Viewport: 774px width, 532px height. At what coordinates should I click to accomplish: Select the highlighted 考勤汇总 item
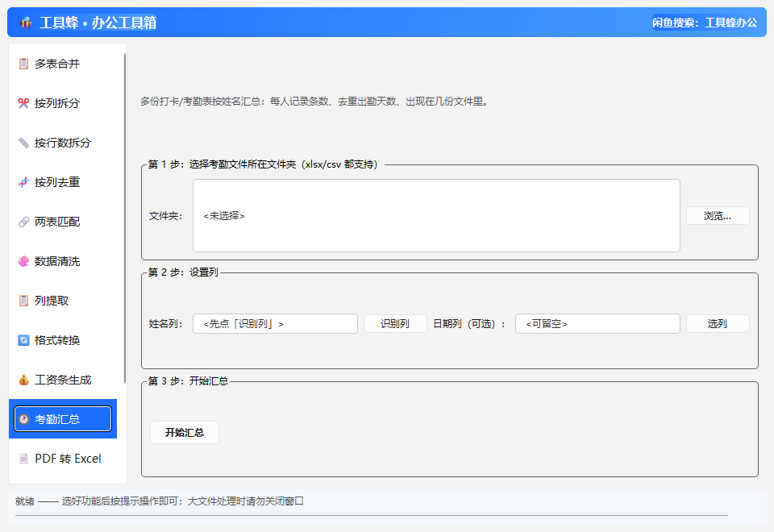tap(63, 419)
